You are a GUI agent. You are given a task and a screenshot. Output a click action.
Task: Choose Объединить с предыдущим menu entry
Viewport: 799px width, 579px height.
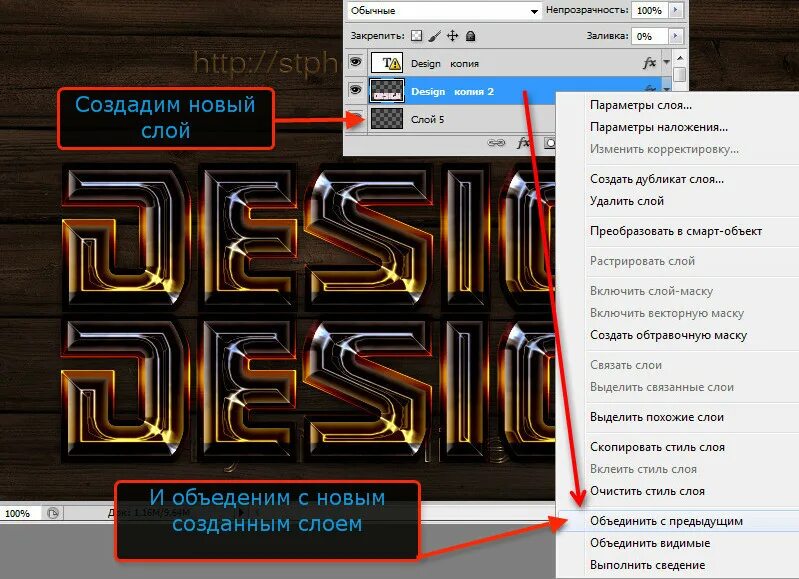coord(666,521)
